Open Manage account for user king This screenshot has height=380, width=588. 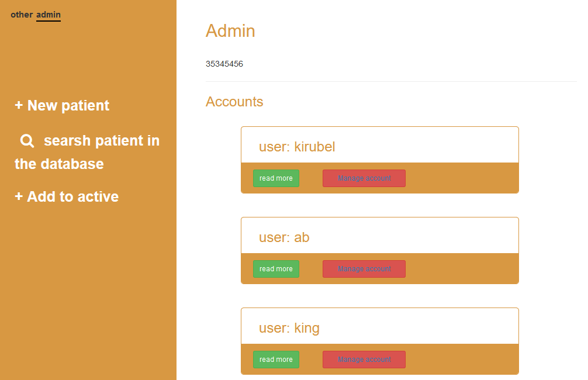coord(364,359)
